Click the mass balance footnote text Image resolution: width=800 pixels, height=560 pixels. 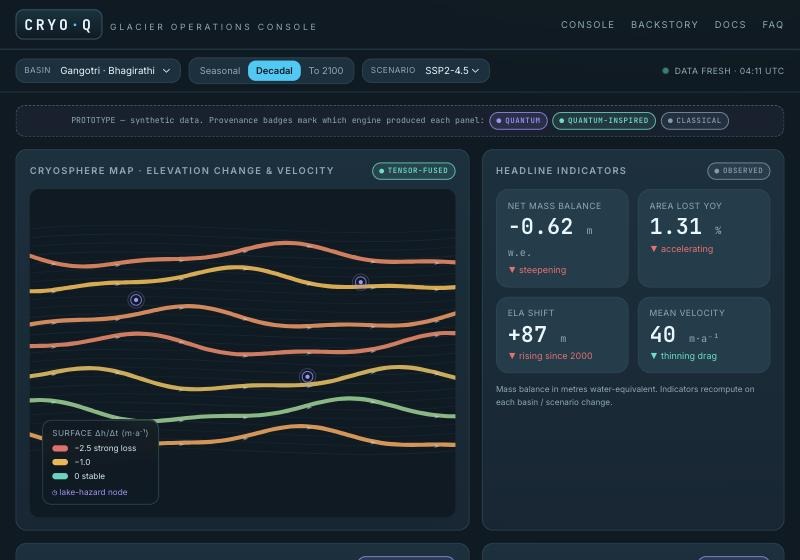coord(625,395)
